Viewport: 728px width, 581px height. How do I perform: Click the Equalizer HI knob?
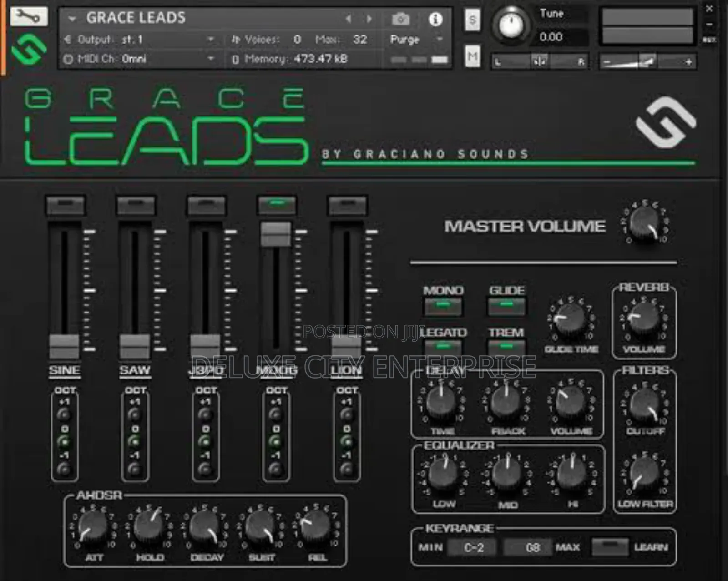coord(572,474)
